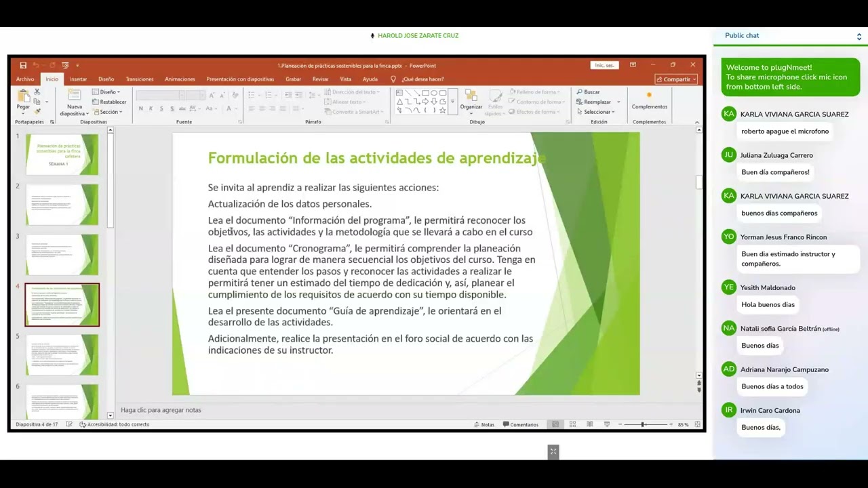Click the Accesibilidad status bar indicator
This screenshot has height=488, width=868.
point(114,424)
